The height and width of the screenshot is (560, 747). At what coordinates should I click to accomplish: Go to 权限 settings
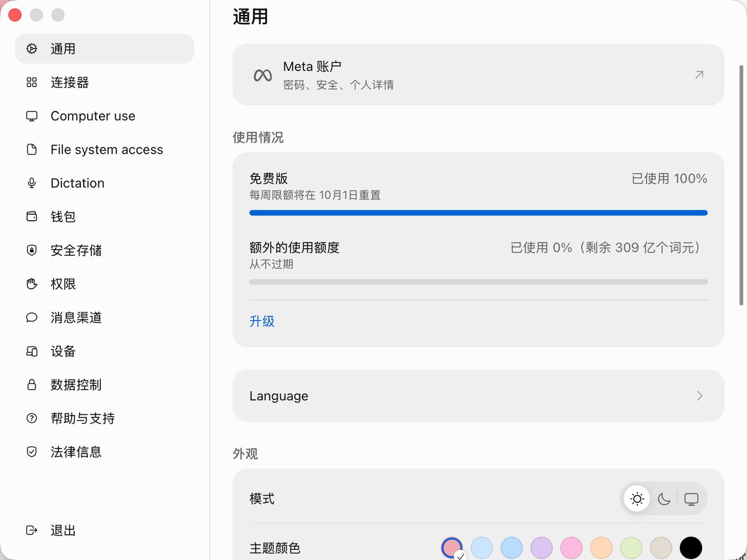tap(105, 284)
